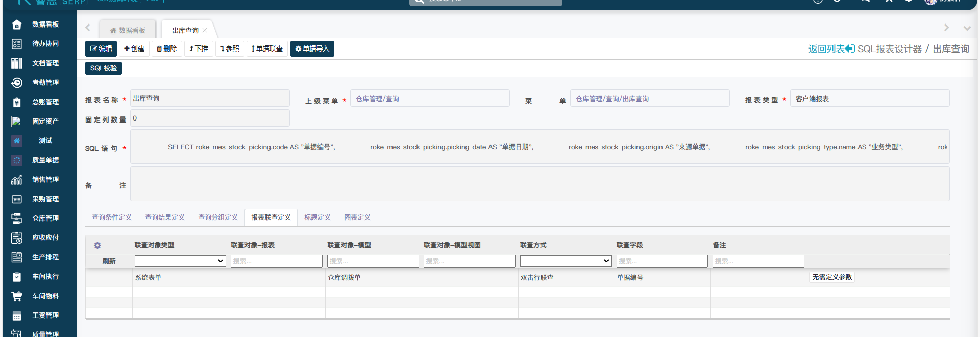Click the 返回列表 link
Screen dimensions: 980x337
831,49
